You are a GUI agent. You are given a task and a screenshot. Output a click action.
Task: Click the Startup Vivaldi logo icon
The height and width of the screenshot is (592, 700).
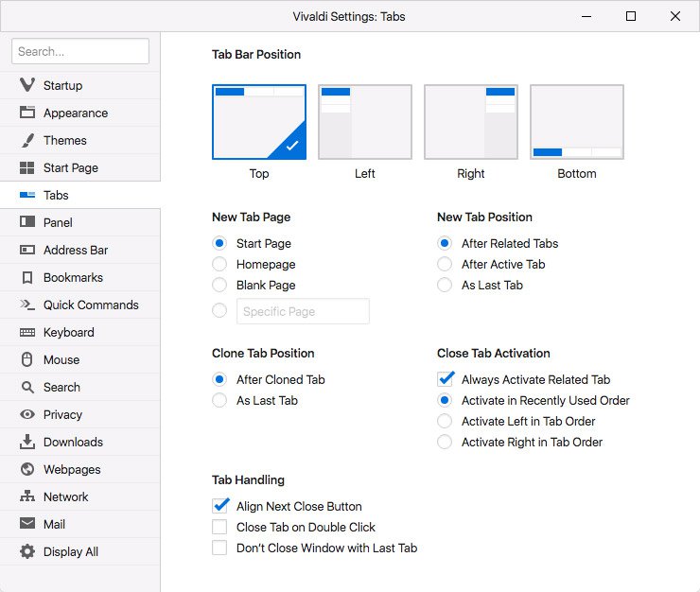26,85
